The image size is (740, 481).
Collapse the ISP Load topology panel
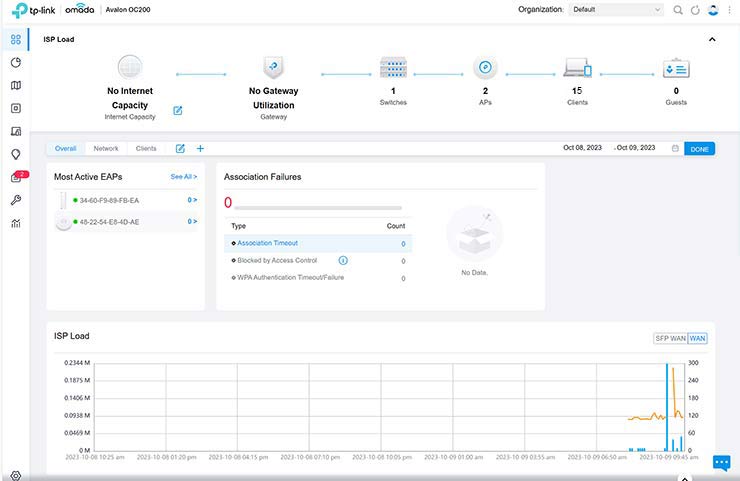[x=712, y=39]
